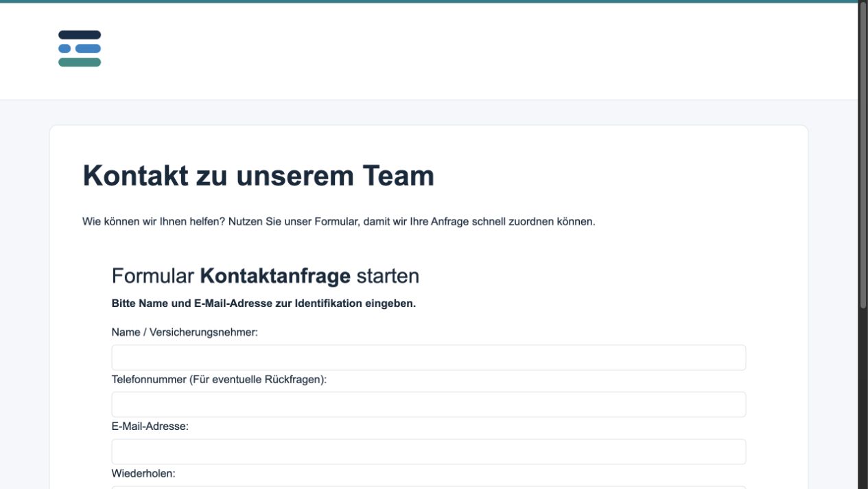
Task: Click the small blue dot in the logo
Action: coord(64,49)
